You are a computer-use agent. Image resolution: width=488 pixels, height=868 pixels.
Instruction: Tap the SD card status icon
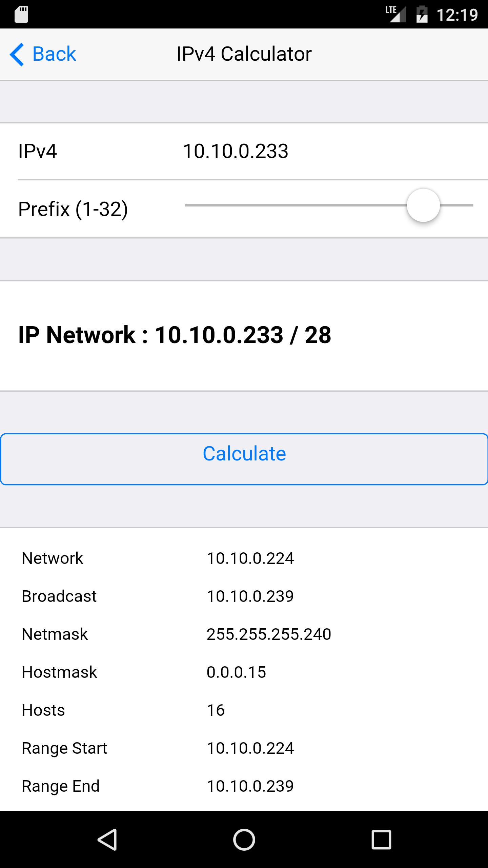21,15
